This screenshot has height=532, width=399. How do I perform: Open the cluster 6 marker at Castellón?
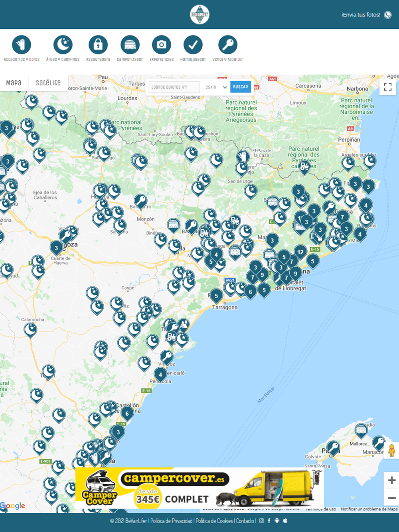click(x=127, y=414)
